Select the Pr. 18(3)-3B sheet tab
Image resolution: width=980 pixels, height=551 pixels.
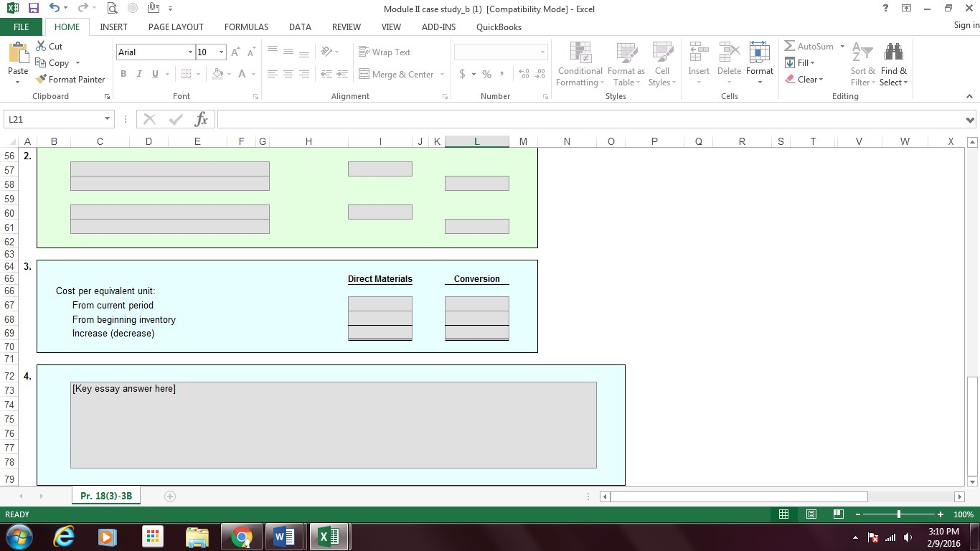(x=106, y=496)
